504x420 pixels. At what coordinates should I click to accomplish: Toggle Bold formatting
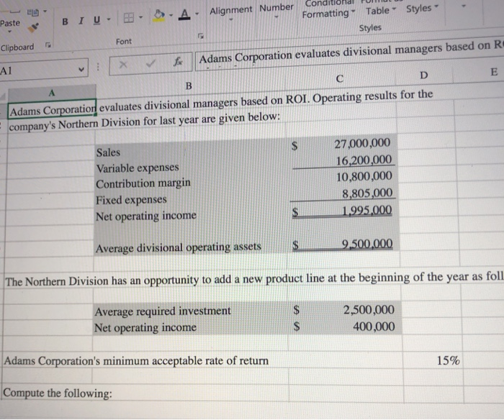click(65, 22)
